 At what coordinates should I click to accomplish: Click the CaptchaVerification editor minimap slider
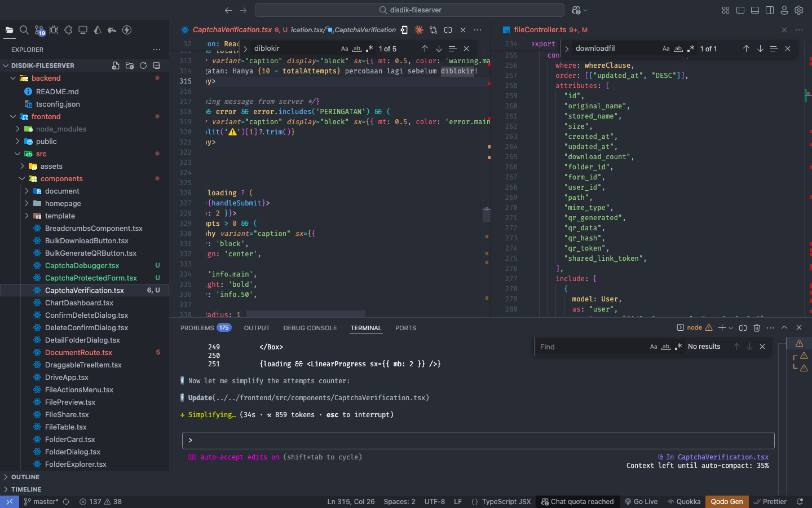coord(487,214)
